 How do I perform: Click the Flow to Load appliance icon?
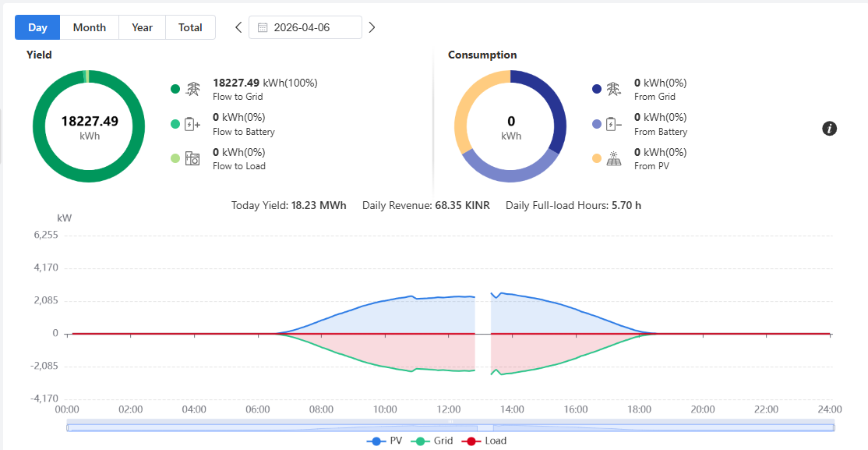pos(192,158)
